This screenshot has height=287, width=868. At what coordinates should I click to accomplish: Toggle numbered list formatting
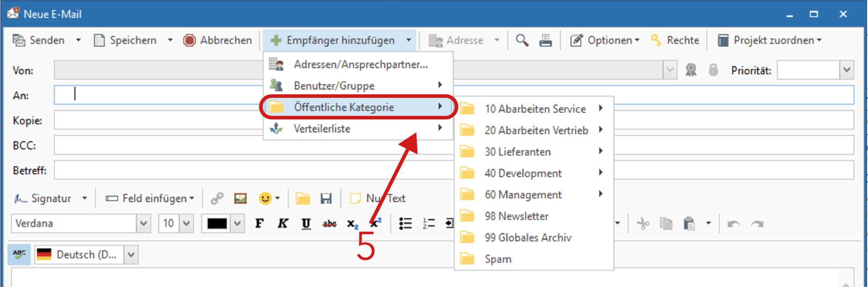pyautogui.click(x=429, y=223)
